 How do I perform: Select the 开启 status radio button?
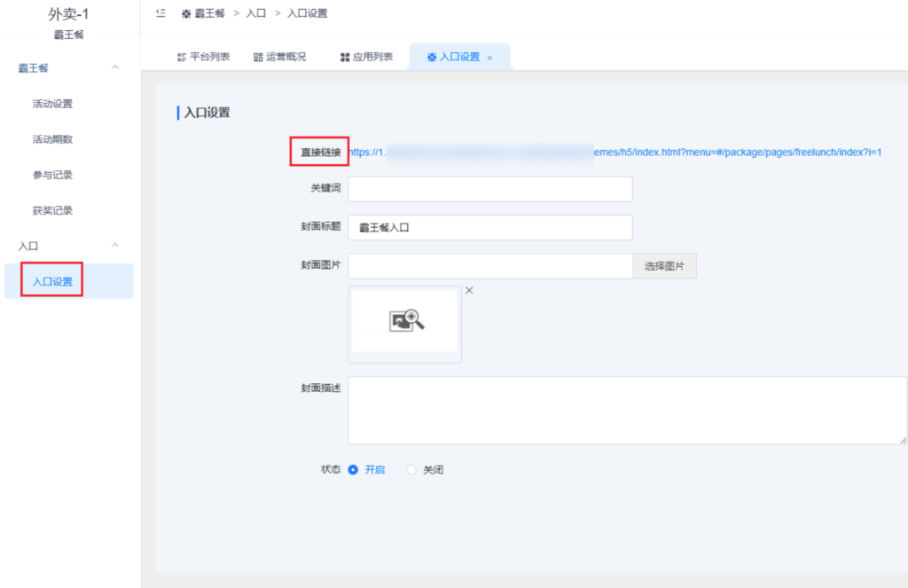(352, 469)
